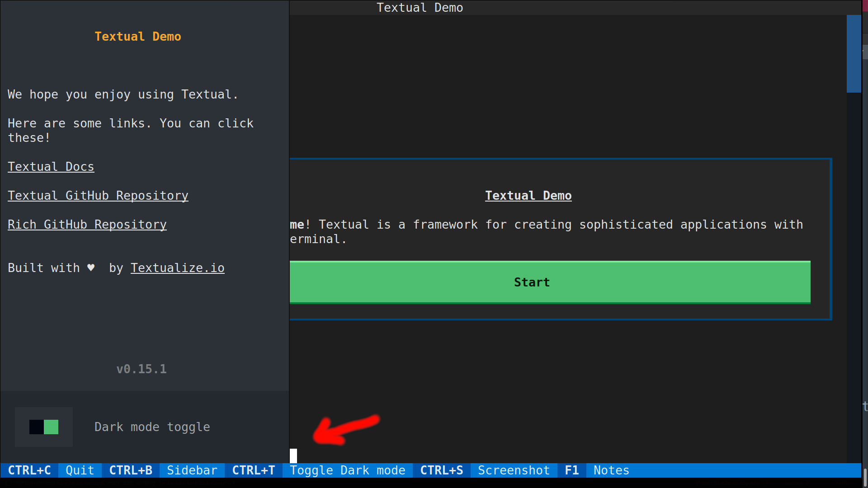The image size is (868, 488).
Task: Open Rich GitHub Repository link
Action: (x=87, y=225)
